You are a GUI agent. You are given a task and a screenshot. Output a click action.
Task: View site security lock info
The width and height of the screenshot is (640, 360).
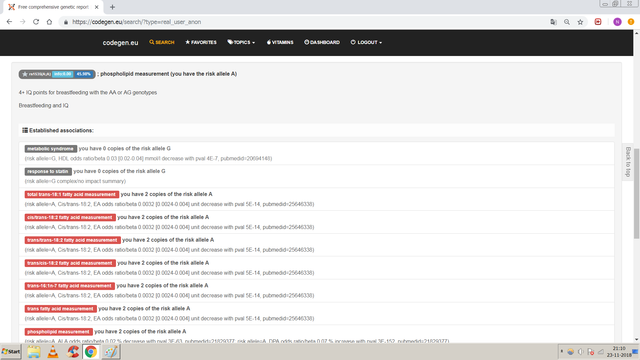tap(66, 22)
